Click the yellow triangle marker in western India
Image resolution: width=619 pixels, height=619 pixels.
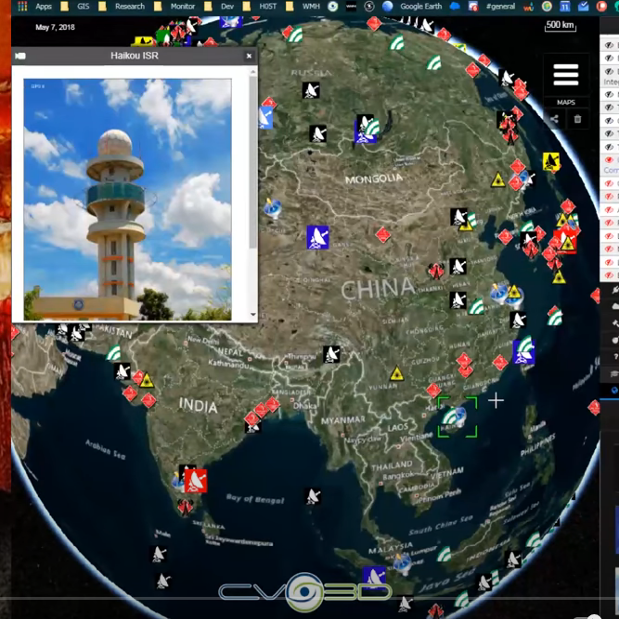[146, 381]
